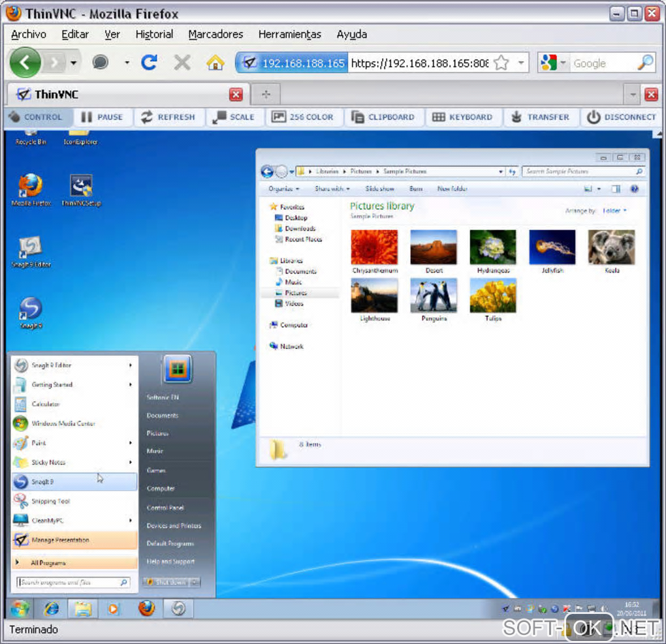Select the Chrysanthemum thumbnail
This screenshot has height=644, width=666.
[x=374, y=252]
